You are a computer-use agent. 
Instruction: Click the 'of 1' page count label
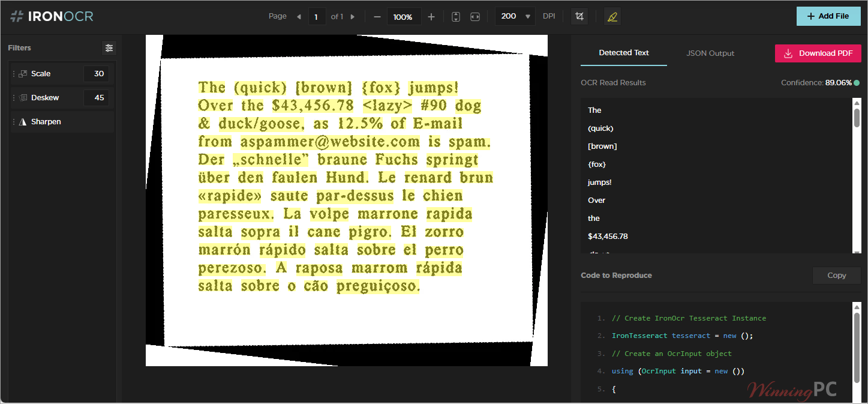click(x=337, y=17)
